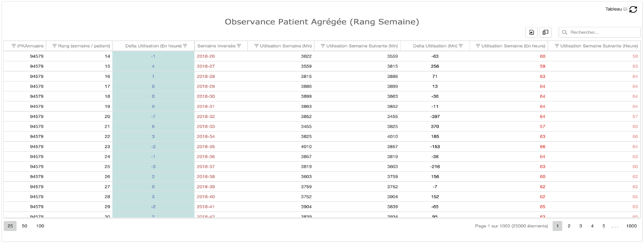
Task: Sort by Utilisation Semaine Suivante (Mn) header
Action: coord(362,46)
